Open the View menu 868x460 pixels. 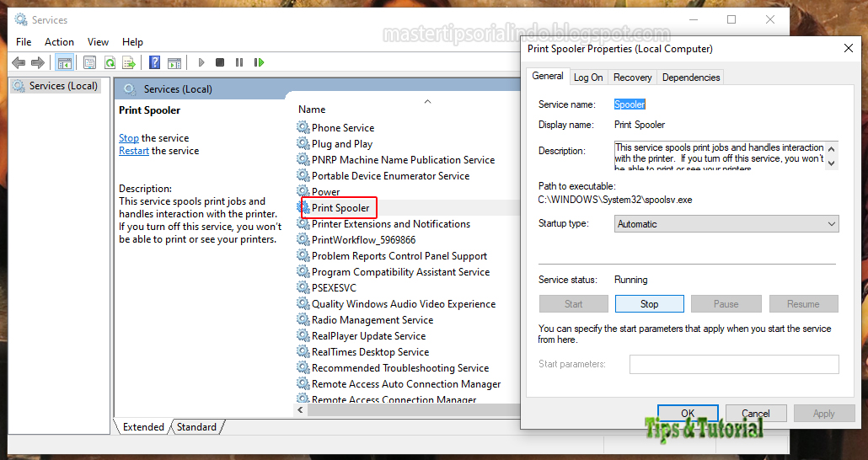pos(98,41)
